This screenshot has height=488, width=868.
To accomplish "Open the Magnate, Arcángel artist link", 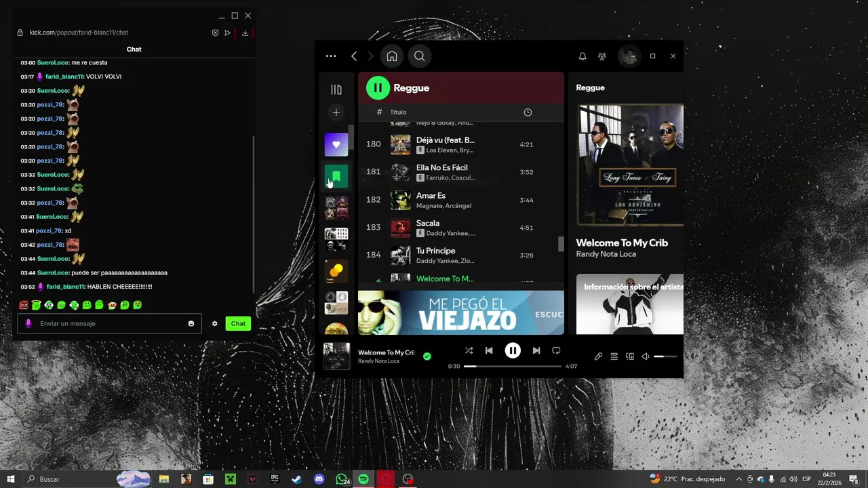I will 443,205.
